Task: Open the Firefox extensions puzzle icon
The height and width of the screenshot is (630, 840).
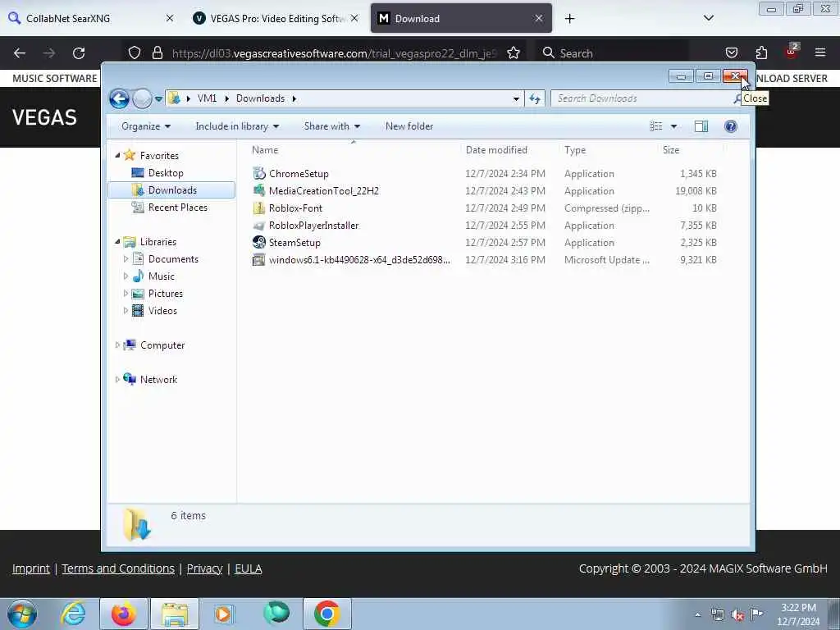Action: [x=761, y=53]
